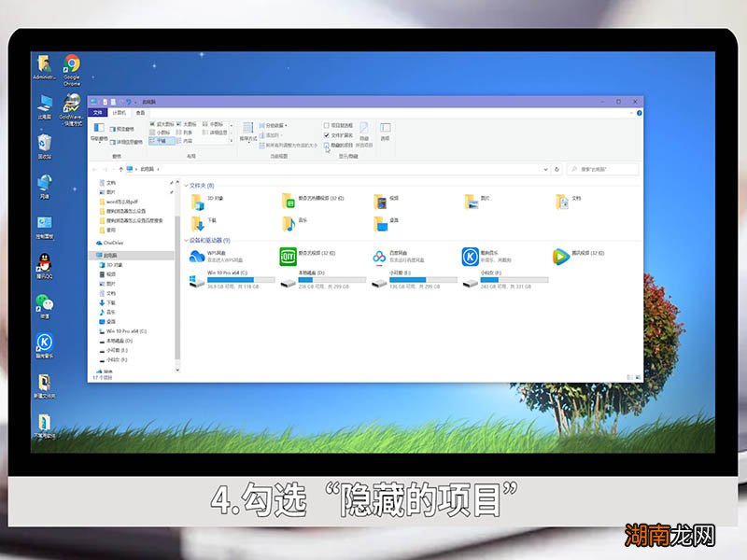Screen dimensions: 747x560
Task: Click the back navigation arrow
Action: tap(95, 170)
